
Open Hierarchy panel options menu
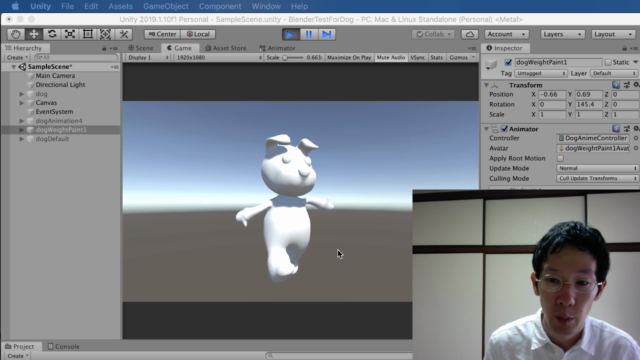tap(114, 48)
